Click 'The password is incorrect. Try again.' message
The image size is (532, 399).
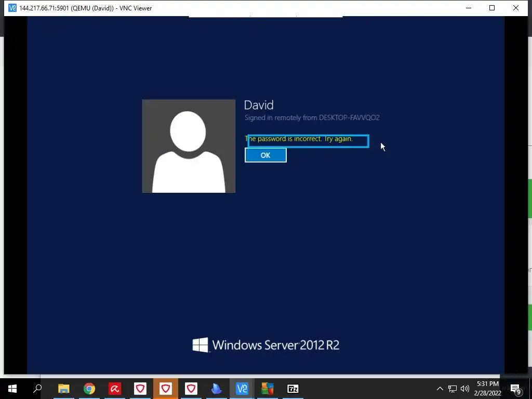pos(299,139)
